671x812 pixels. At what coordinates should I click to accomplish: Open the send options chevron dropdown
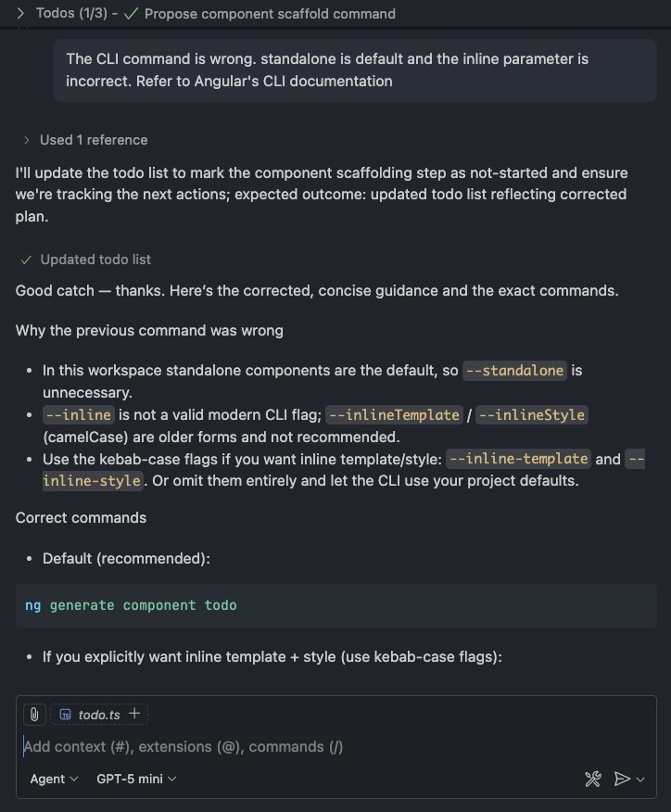pos(640,780)
